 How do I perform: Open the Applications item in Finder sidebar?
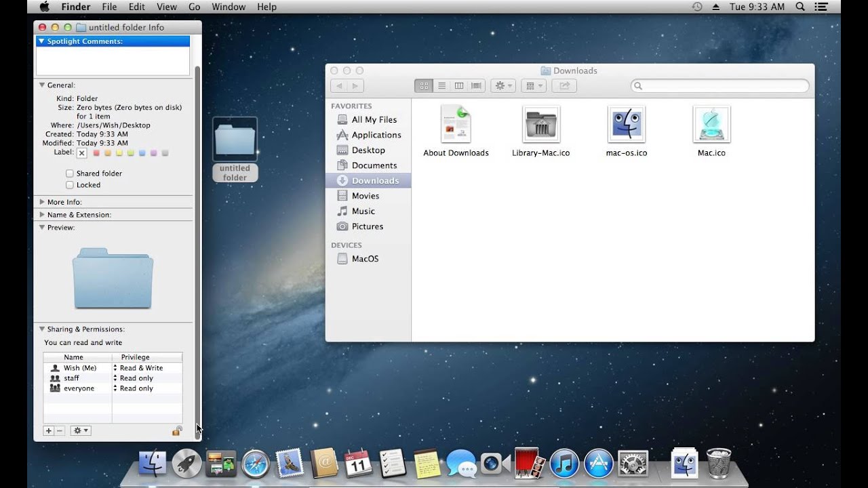(376, 134)
